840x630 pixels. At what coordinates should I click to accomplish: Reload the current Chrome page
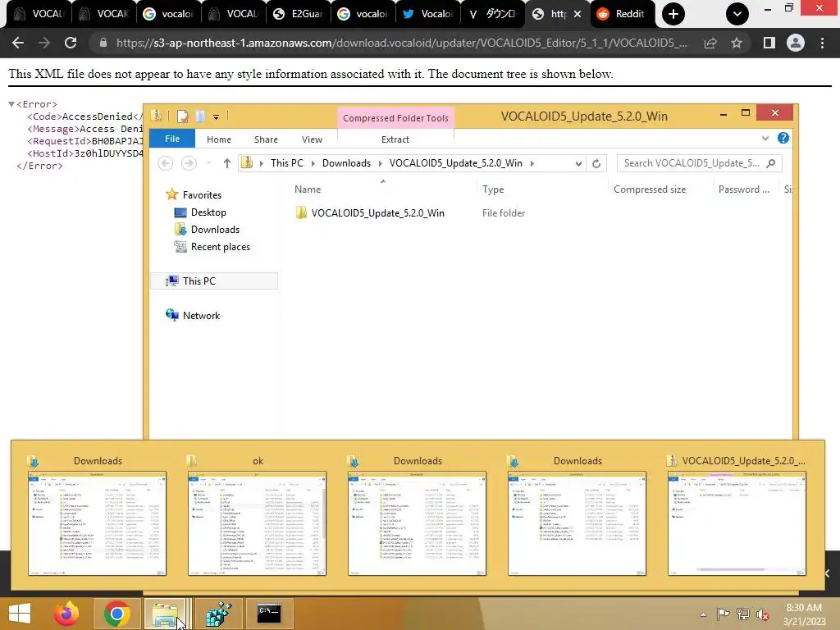pyautogui.click(x=71, y=43)
